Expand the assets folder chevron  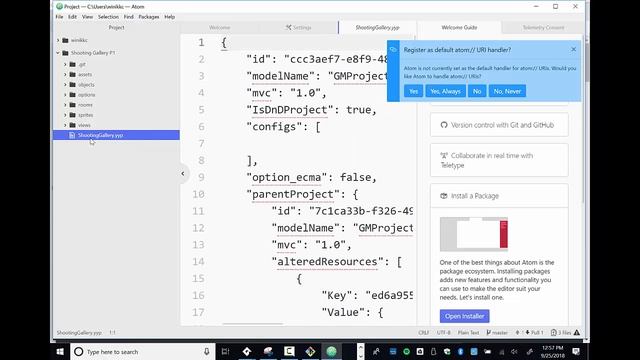click(x=65, y=74)
